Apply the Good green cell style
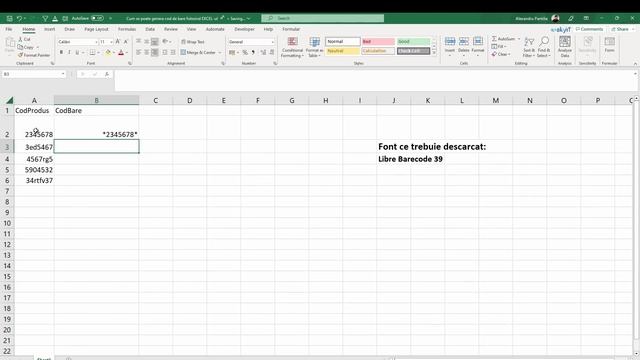The image size is (640, 360). [413, 42]
